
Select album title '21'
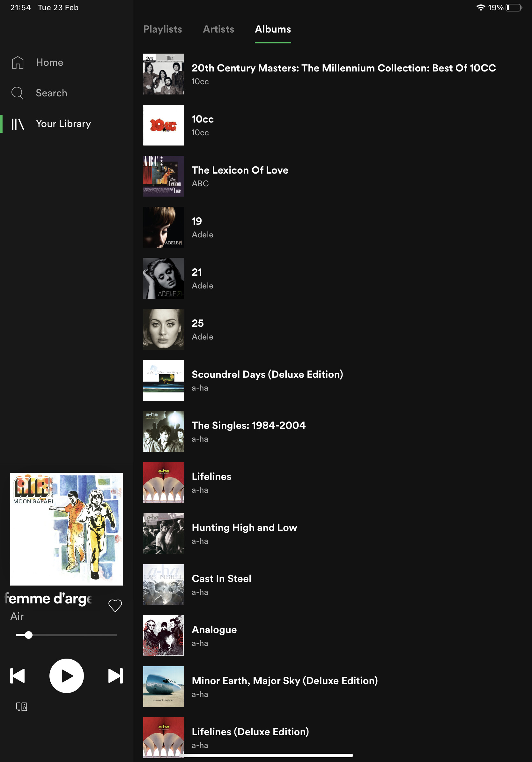point(197,273)
